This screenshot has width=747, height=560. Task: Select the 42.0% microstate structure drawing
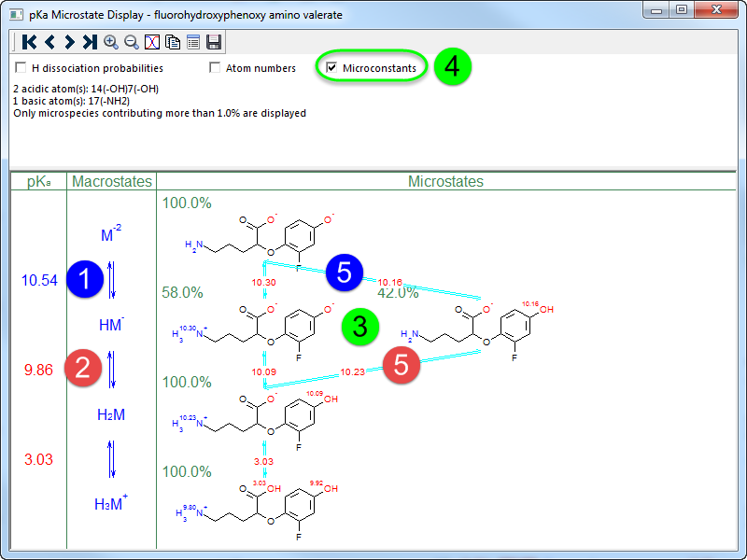pos(477,331)
